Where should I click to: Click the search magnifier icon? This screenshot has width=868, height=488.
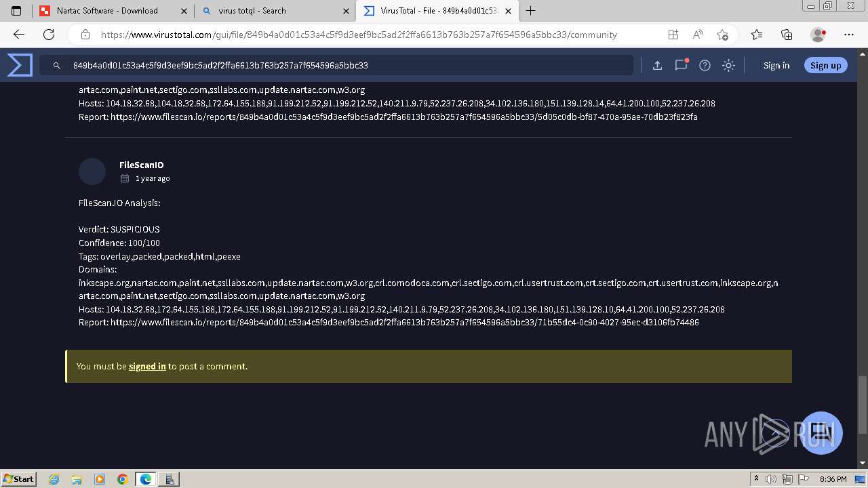pos(56,65)
